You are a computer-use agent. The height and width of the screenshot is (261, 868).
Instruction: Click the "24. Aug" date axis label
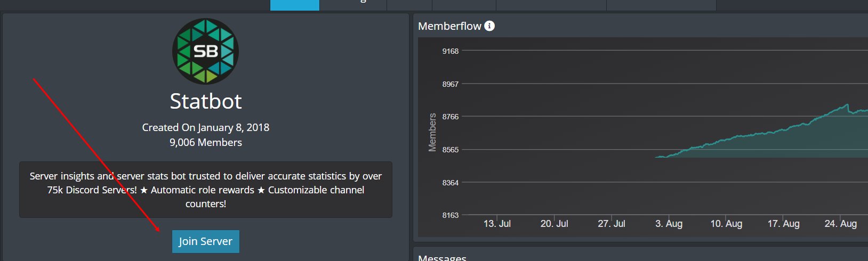pos(840,224)
